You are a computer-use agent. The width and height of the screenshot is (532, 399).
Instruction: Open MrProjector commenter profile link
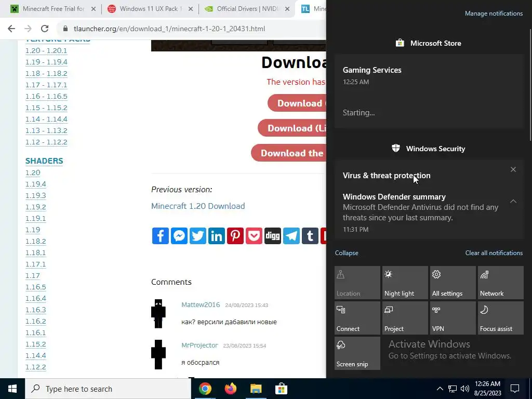coord(199,345)
